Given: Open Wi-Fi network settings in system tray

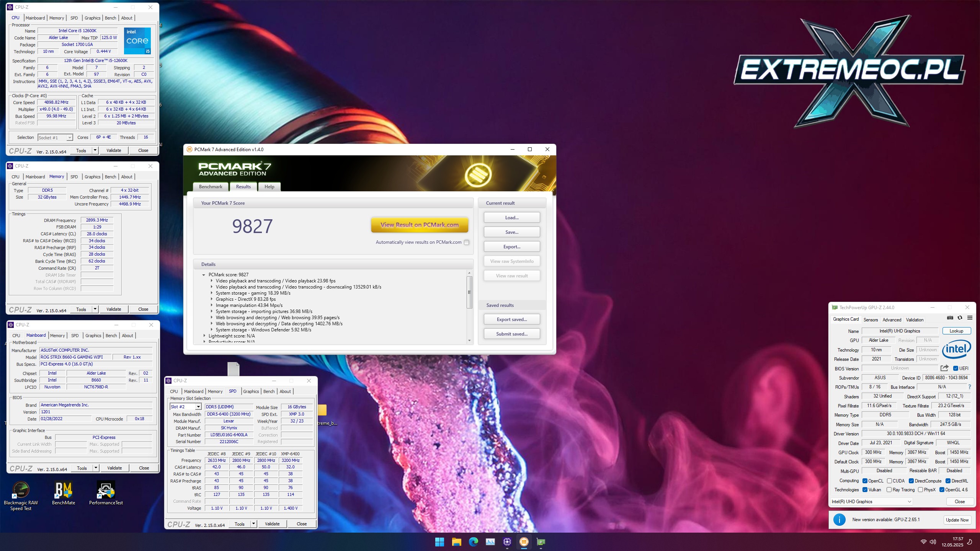Looking at the screenshot, I should (x=924, y=542).
